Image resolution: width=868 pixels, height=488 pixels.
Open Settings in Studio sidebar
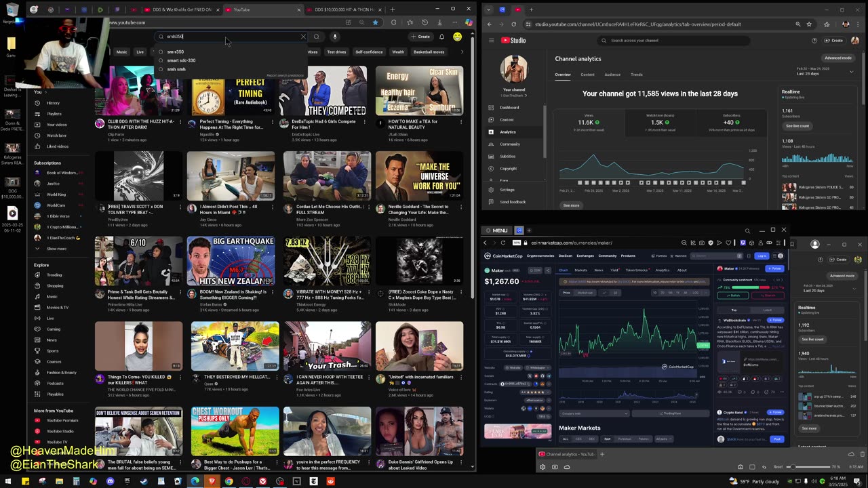507,190
